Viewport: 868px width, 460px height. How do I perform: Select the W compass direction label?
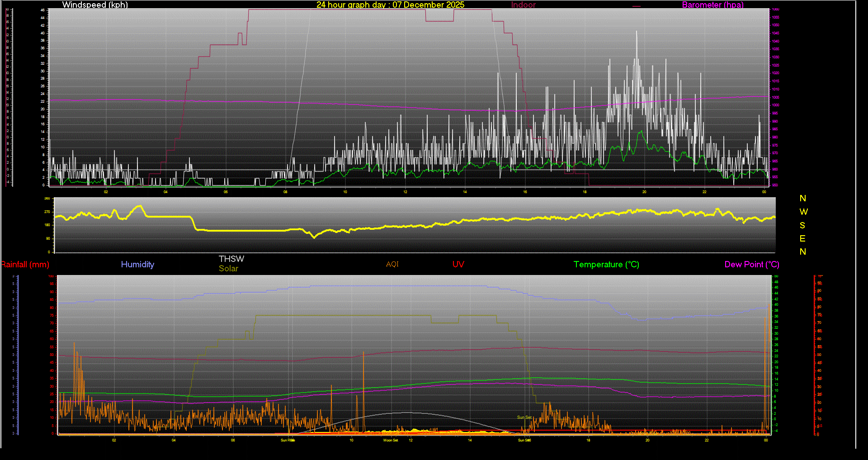click(803, 212)
